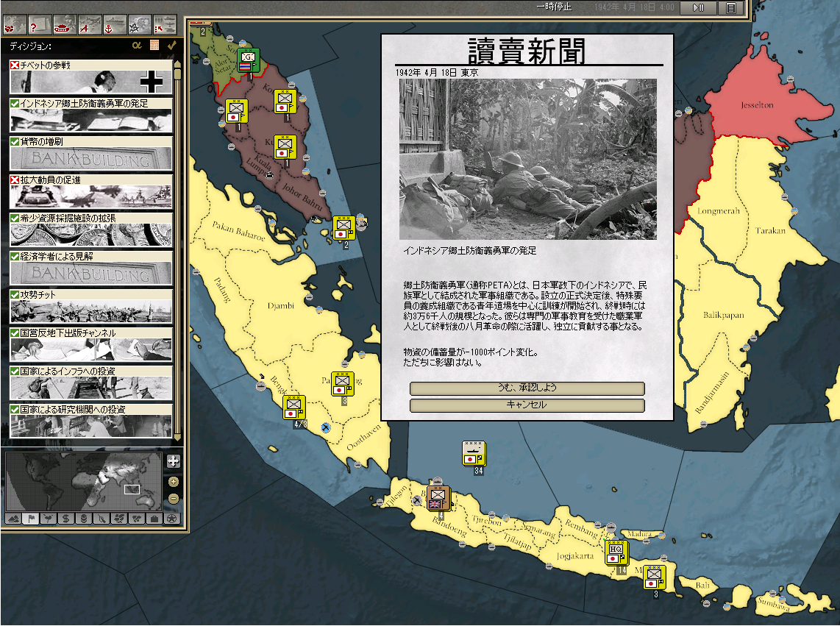Open the unit list arrow icon
Viewport: 840px width, 626px height.
click(x=165, y=25)
